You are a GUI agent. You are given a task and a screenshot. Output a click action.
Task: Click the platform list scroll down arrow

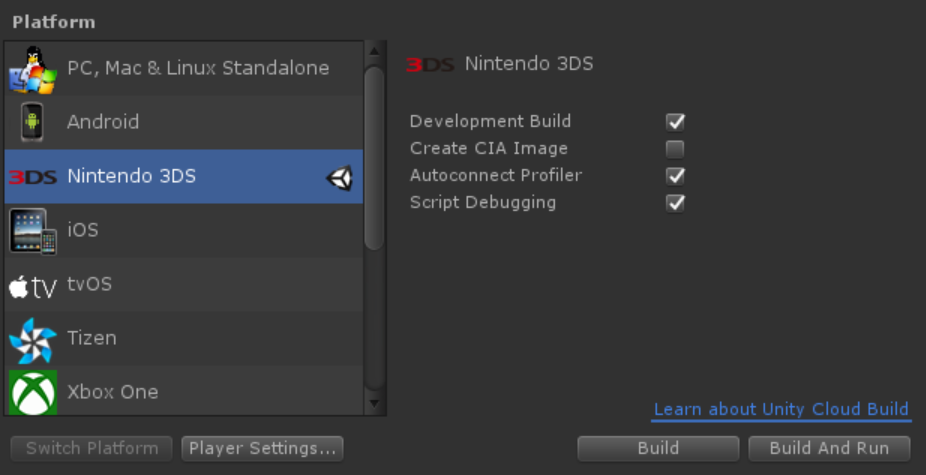click(374, 404)
